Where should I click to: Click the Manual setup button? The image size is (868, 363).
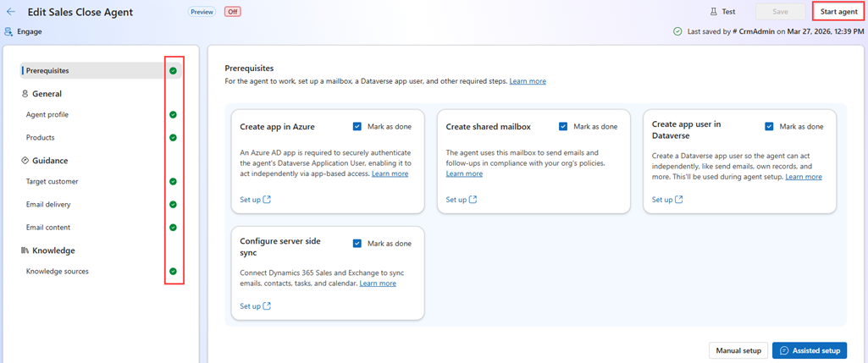pyautogui.click(x=738, y=350)
